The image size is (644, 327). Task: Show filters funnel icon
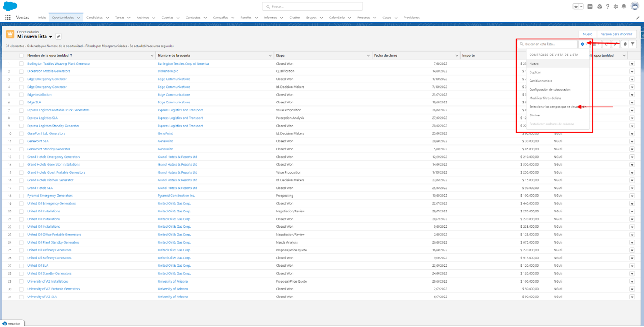tap(633, 44)
